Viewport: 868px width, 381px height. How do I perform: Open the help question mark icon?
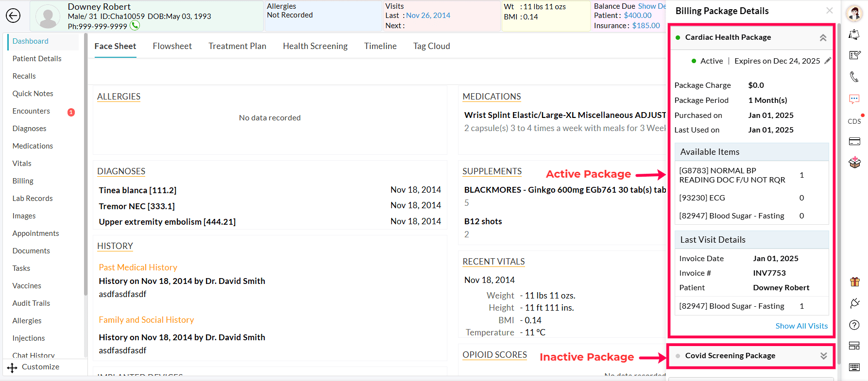pyautogui.click(x=854, y=325)
